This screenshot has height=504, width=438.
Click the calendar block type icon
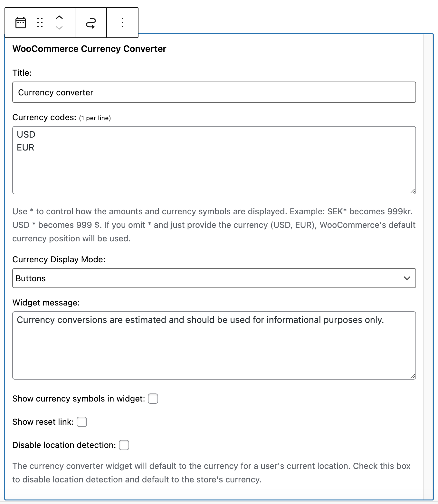click(21, 23)
